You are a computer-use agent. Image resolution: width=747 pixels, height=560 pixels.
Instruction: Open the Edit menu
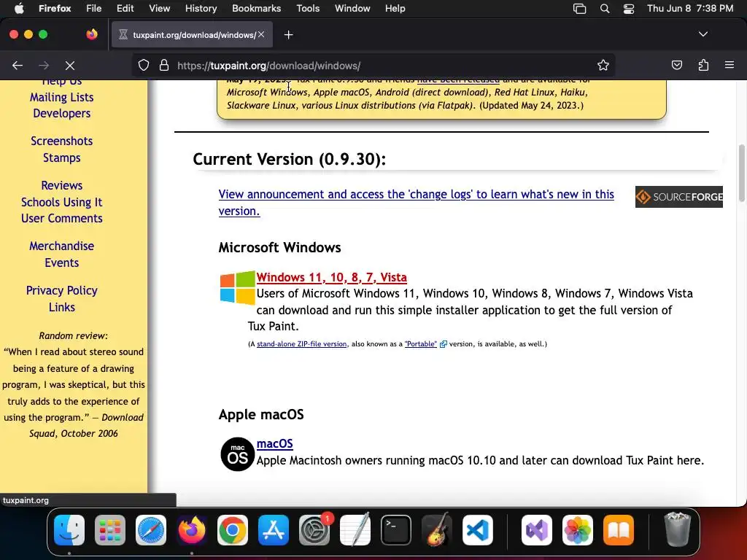[x=125, y=8]
